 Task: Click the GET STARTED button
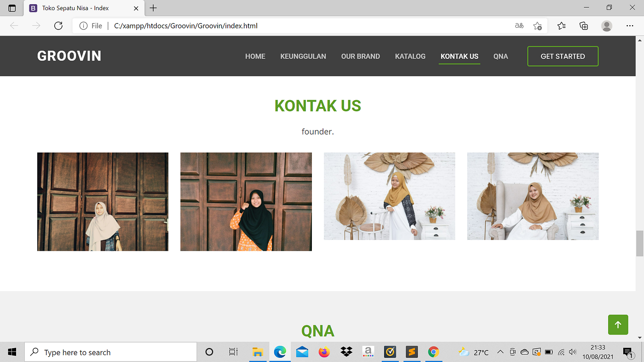[x=563, y=56]
